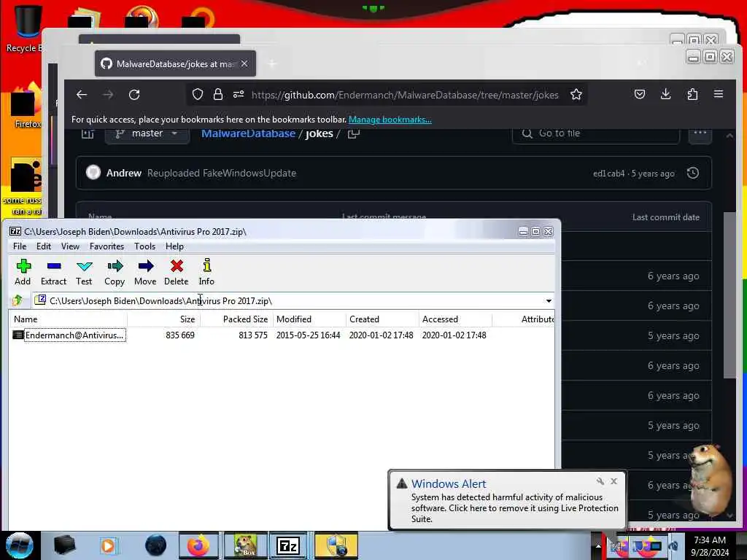
Task: Sort by the Size column header
Action: [x=164, y=319]
